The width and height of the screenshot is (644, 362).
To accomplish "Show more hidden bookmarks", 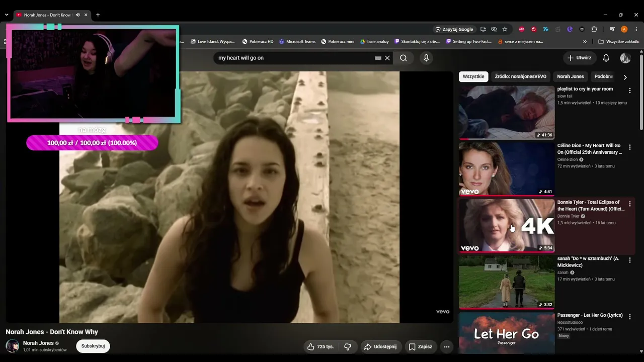I will tap(585, 42).
